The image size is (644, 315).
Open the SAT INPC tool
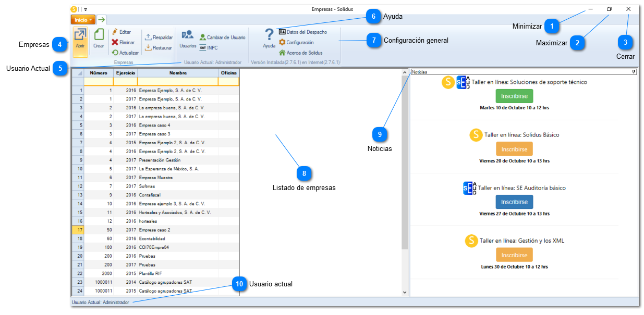209,47
